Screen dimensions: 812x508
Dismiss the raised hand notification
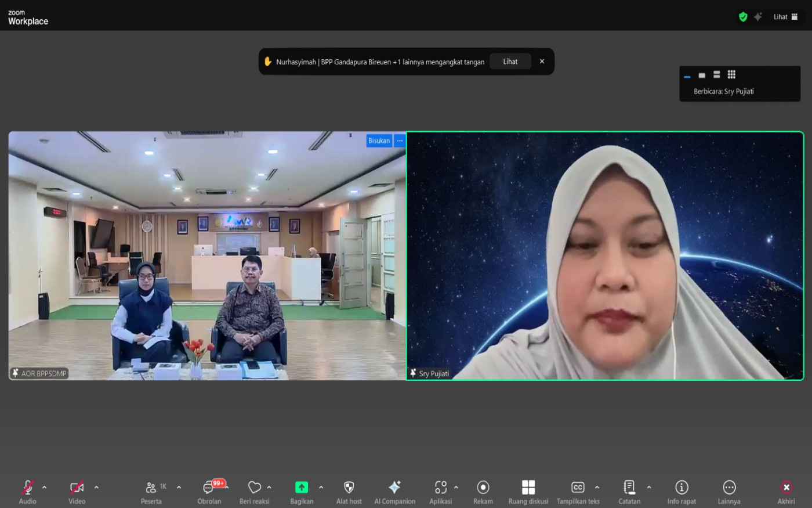click(x=542, y=62)
